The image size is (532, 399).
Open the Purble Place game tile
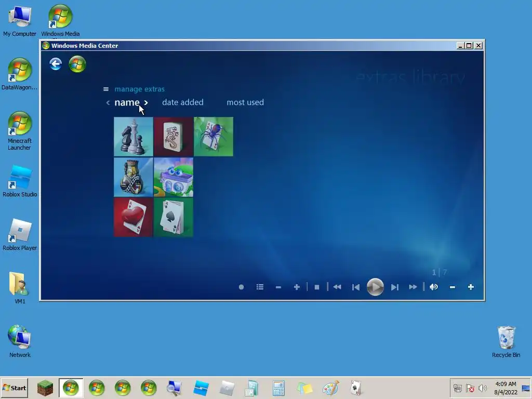point(174,177)
